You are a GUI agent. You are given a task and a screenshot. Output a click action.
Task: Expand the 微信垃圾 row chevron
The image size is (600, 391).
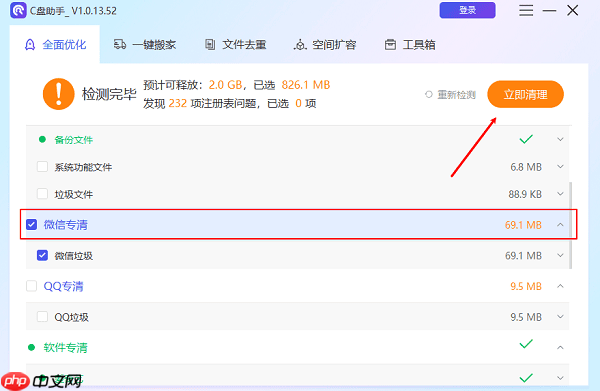(x=560, y=255)
